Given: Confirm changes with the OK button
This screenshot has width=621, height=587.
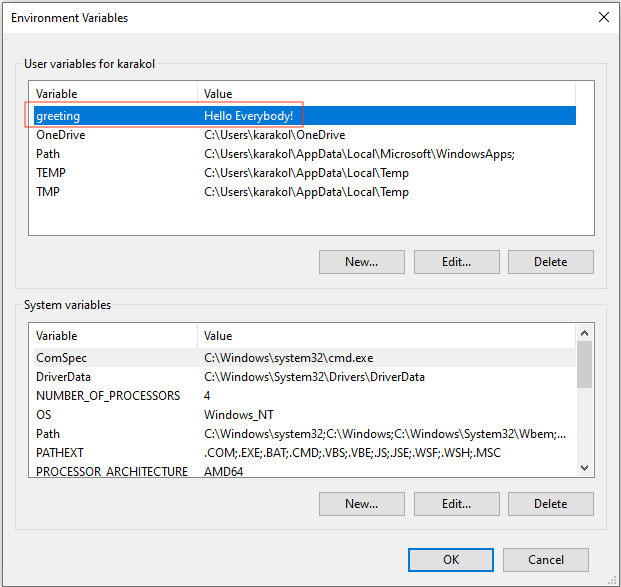Looking at the screenshot, I should click(451, 560).
